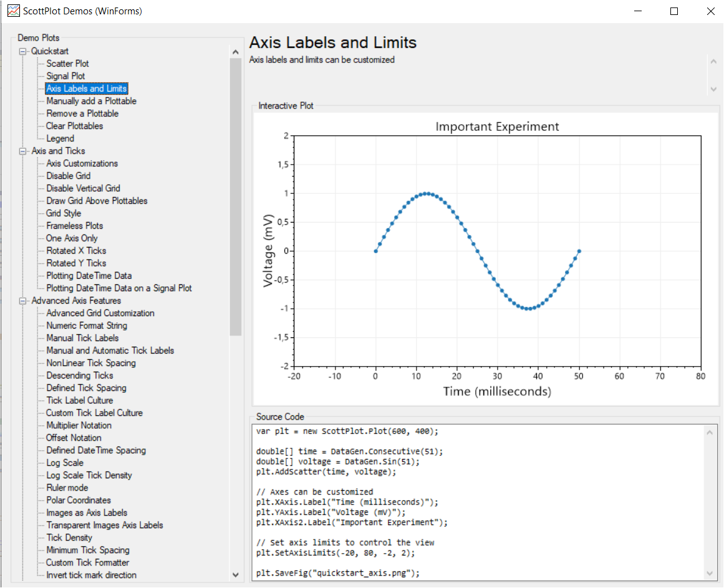
Task: Select the Rotated X Ticks demo
Action: [76, 250]
